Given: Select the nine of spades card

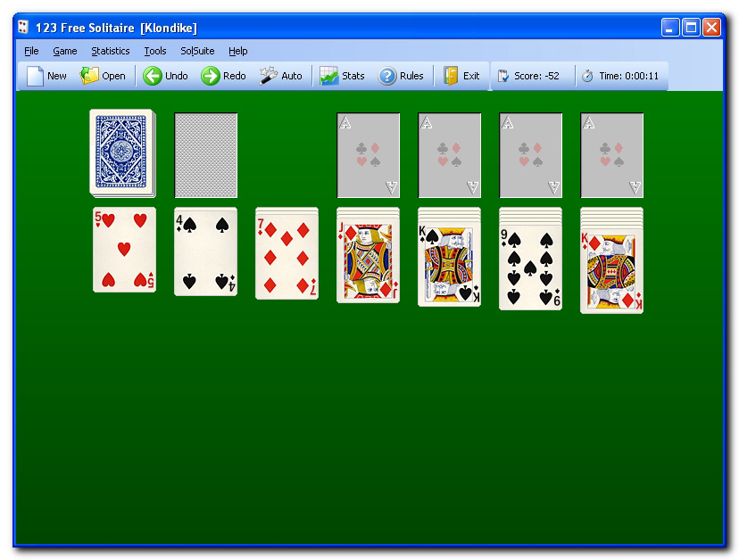Looking at the screenshot, I should 531,268.
